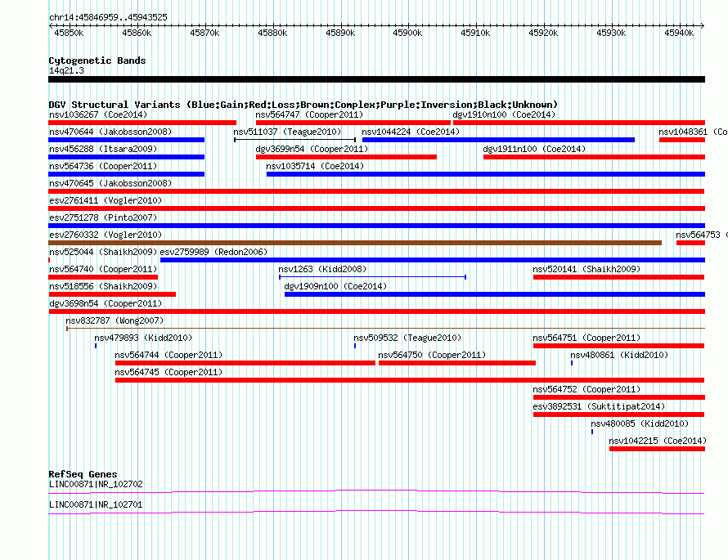Click the 45920k ruler position

[543, 33]
